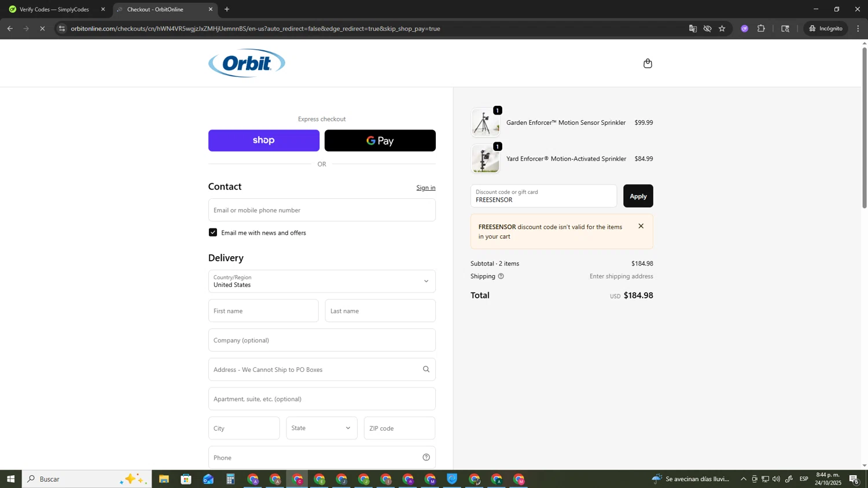Screen dimensions: 868x488
Task: Click the browser address bar URL
Action: click(255, 28)
